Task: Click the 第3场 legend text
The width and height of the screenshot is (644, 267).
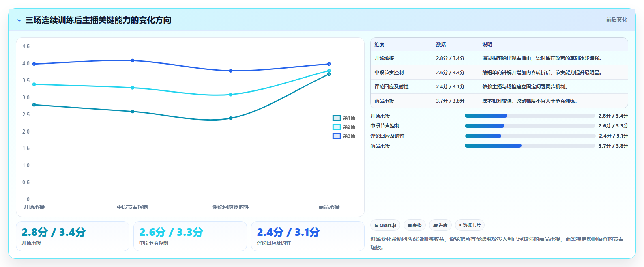Action: 349,136
